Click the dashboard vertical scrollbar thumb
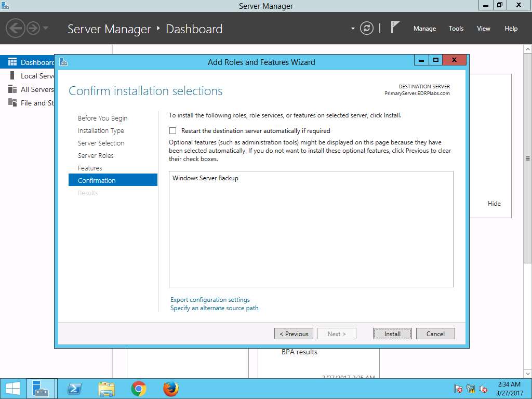 pos(528,158)
